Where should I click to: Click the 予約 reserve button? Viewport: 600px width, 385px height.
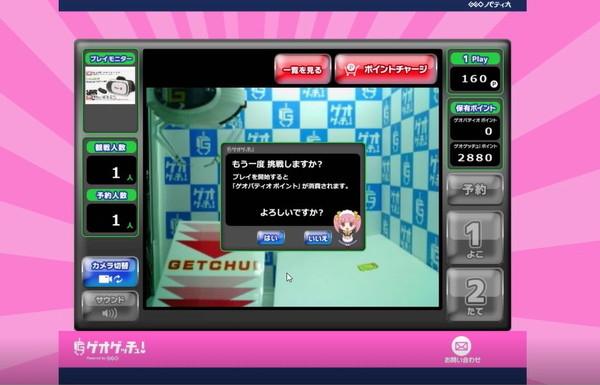[x=474, y=189]
